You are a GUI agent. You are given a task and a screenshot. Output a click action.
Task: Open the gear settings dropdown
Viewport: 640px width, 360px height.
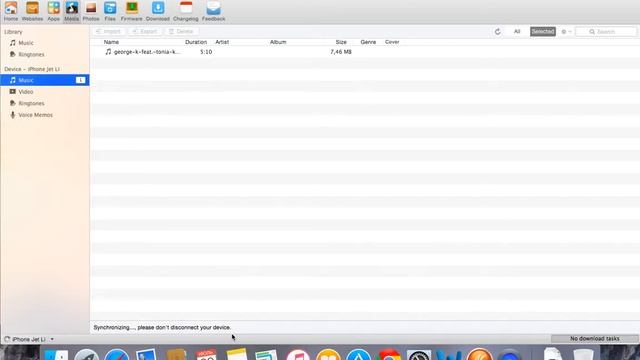click(566, 31)
